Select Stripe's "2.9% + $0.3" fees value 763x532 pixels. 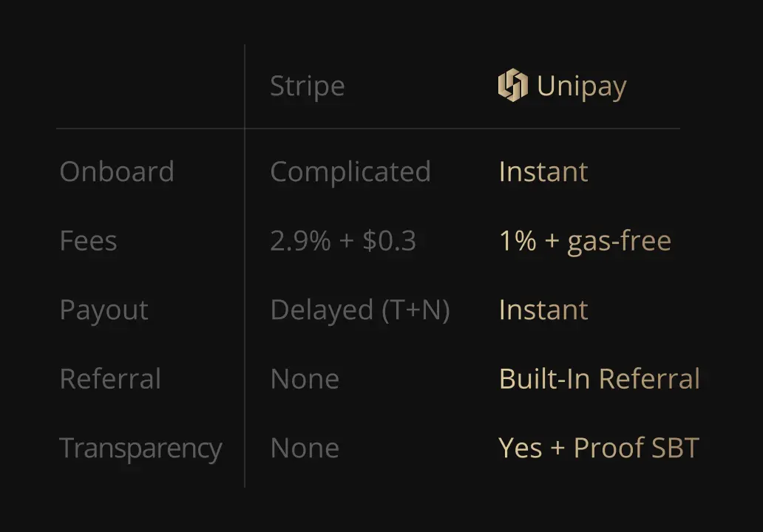click(343, 242)
